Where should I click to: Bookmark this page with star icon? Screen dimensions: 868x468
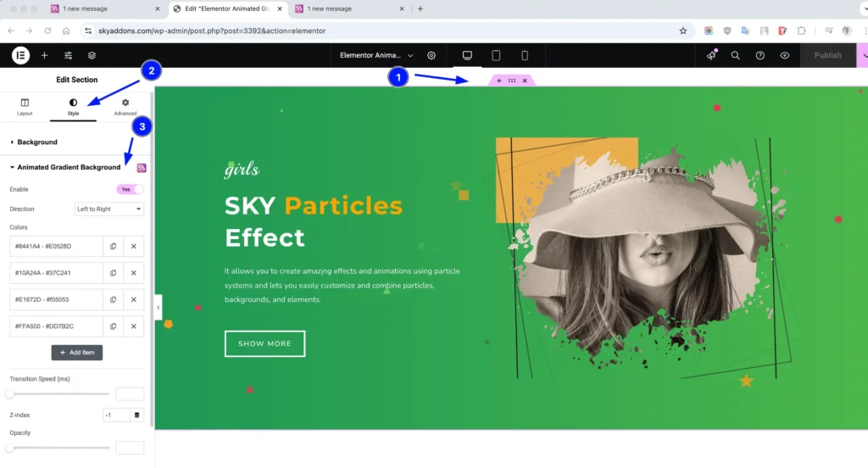(683, 31)
